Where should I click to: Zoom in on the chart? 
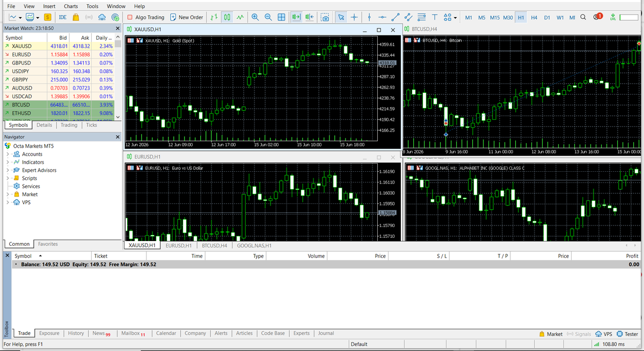tap(255, 17)
